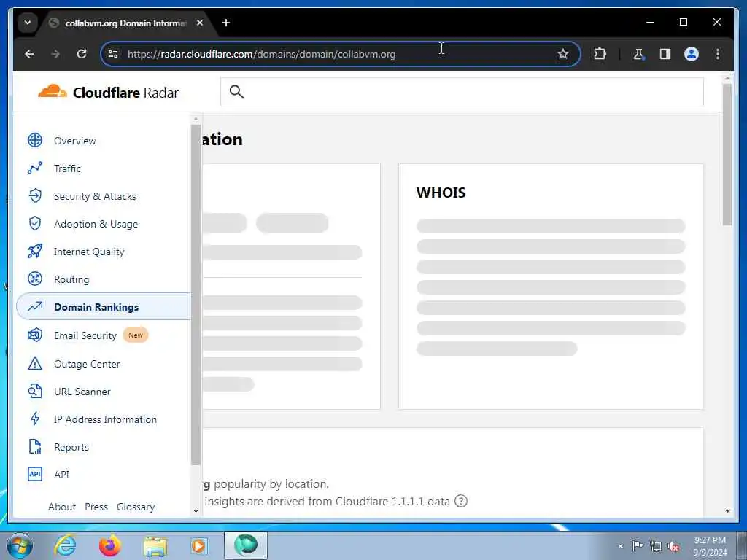
Task: View site information icon in address bar
Action: [x=113, y=54]
